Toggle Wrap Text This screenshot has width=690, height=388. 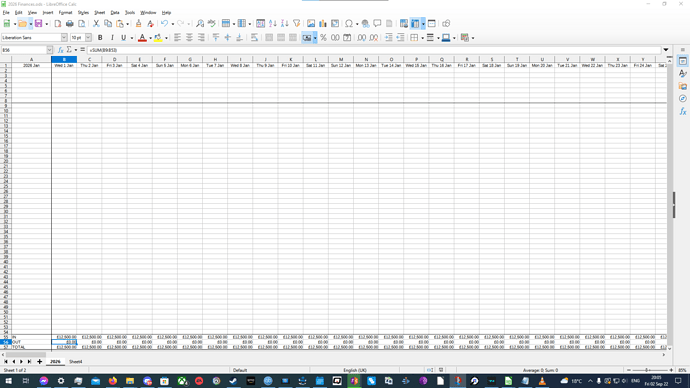click(254, 38)
